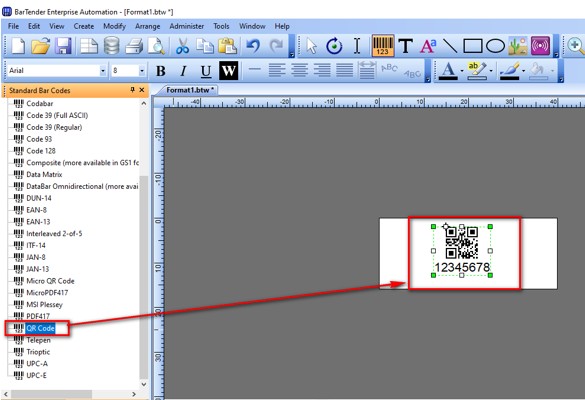This screenshot has width=585, height=400.
Task: Open the Tools menu
Action: click(221, 26)
